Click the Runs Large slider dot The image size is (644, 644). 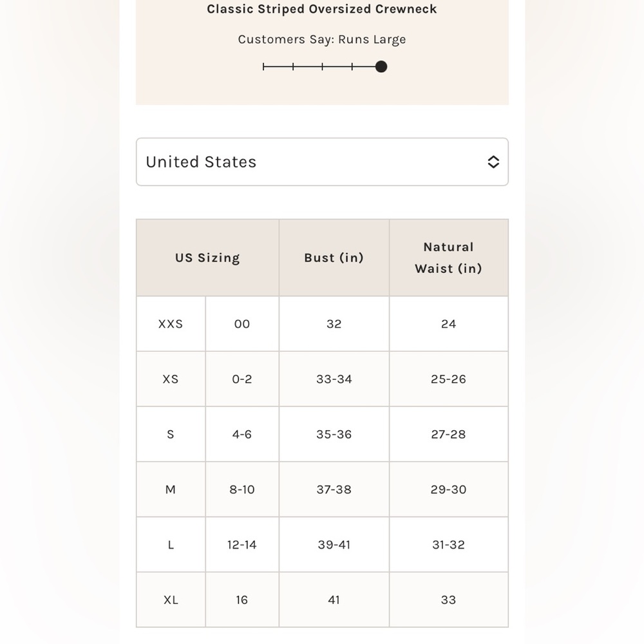point(381,66)
